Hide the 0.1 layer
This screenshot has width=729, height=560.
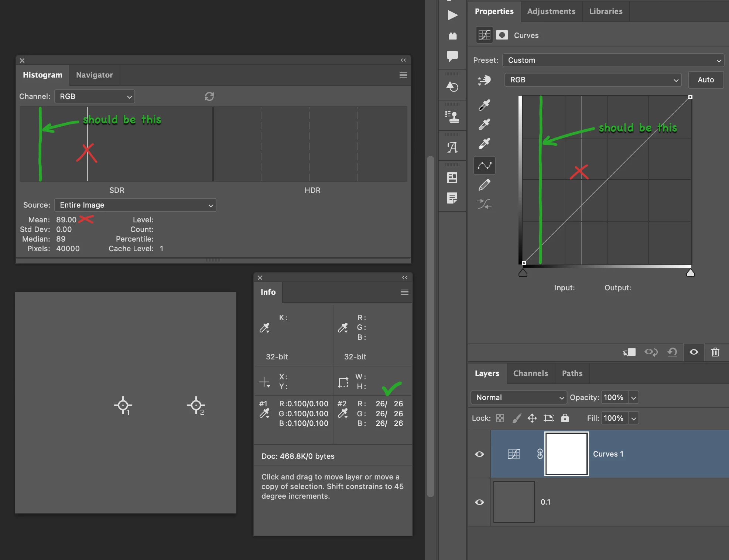coord(479,502)
